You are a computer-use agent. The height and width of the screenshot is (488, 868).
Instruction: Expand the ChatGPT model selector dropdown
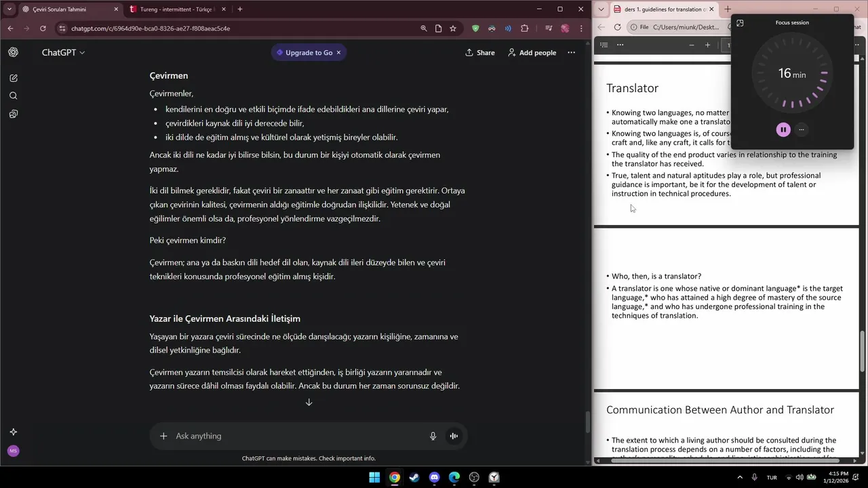[x=64, y=52]
